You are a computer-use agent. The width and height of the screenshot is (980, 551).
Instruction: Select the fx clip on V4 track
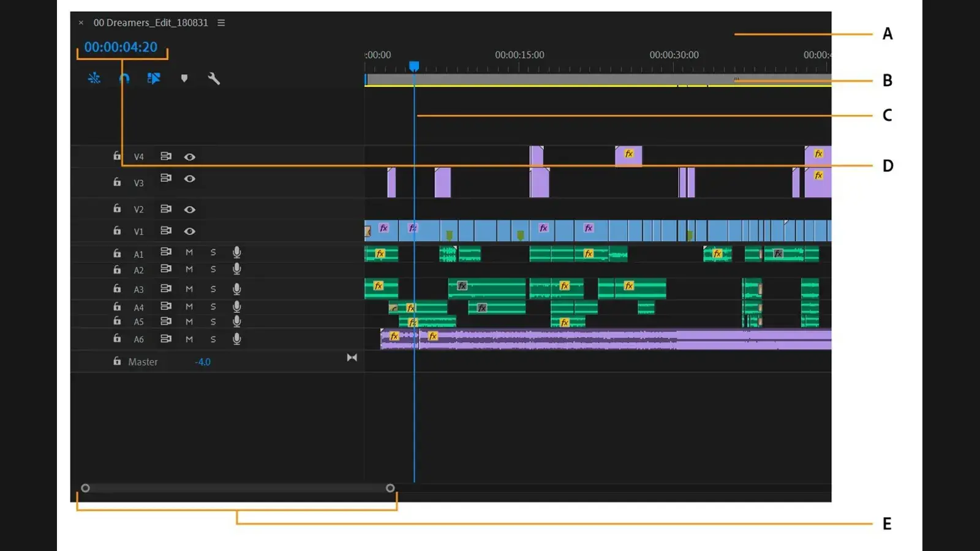628,156
